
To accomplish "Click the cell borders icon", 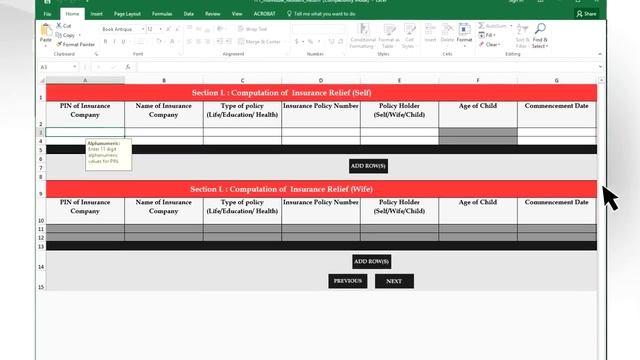I will [140, 42].
